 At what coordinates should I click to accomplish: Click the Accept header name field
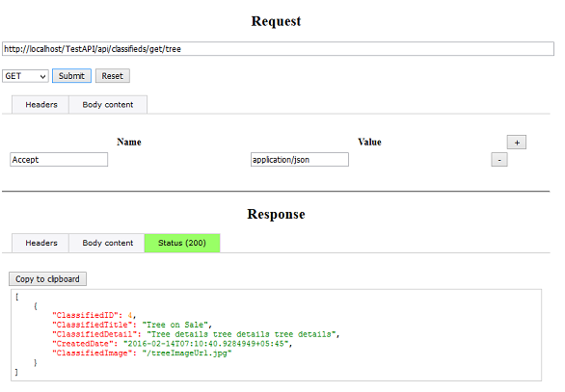click(x=59, y=160)
